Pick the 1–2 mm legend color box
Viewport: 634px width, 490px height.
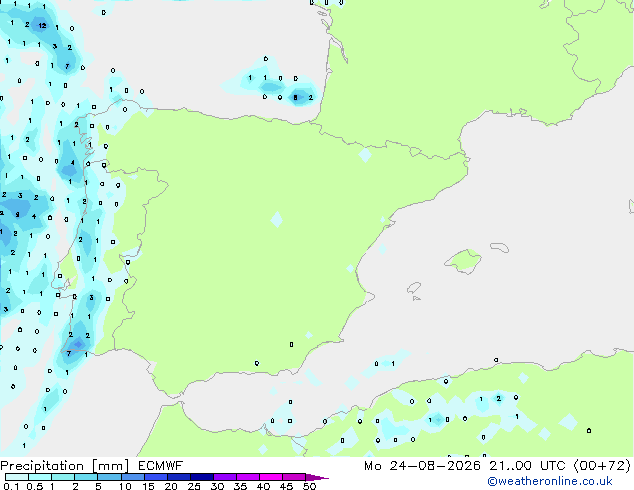coord(63,477)
